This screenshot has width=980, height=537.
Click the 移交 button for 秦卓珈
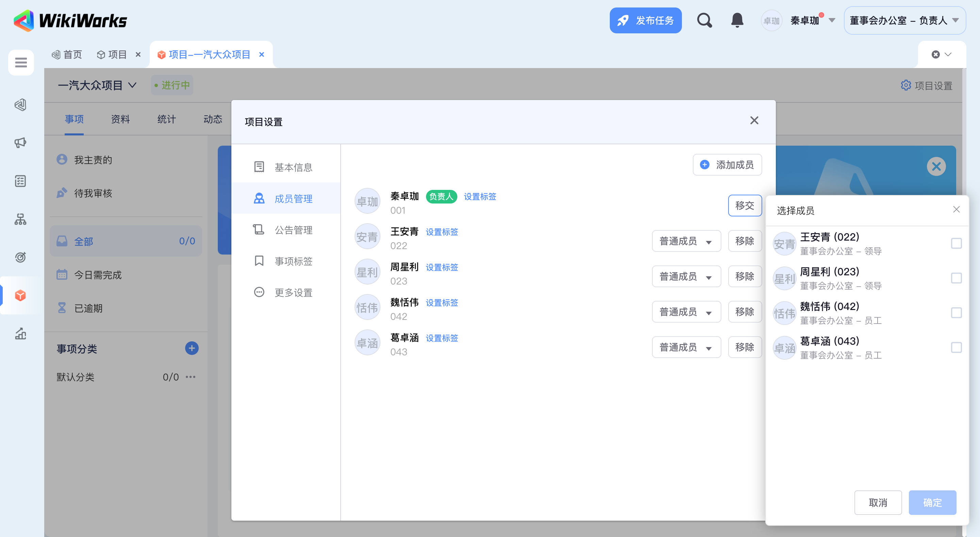tap(745, 206)
